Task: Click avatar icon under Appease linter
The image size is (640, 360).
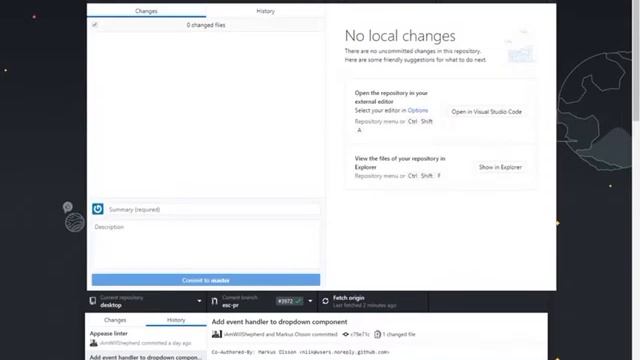Action: click(x=94, y=343)
